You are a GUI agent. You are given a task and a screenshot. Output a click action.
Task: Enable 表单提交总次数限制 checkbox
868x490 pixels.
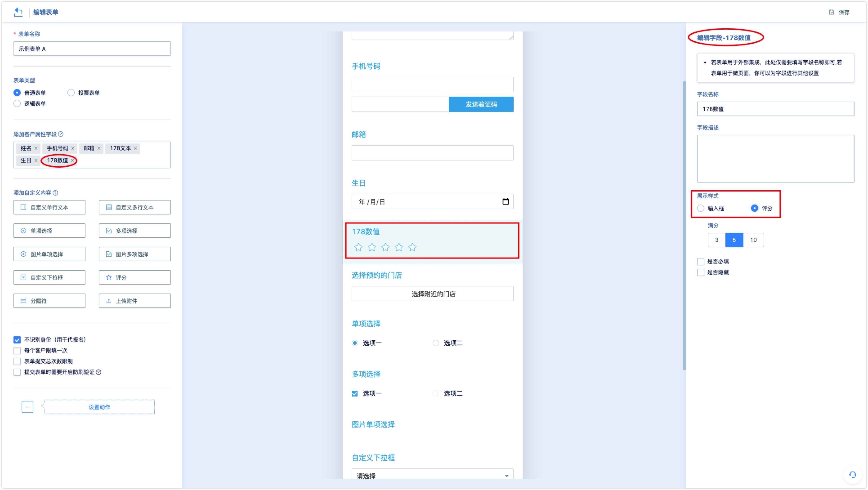(x=17, y=361)
